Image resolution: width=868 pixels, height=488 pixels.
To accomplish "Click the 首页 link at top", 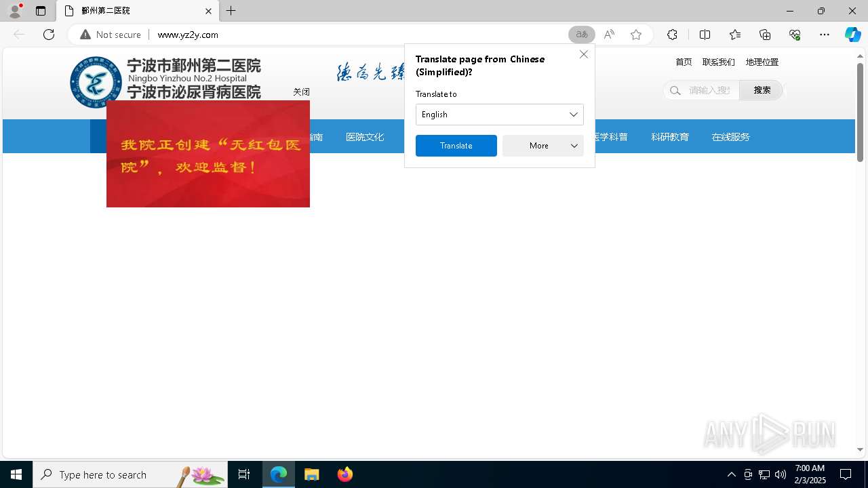I will (x=684, y=62).
